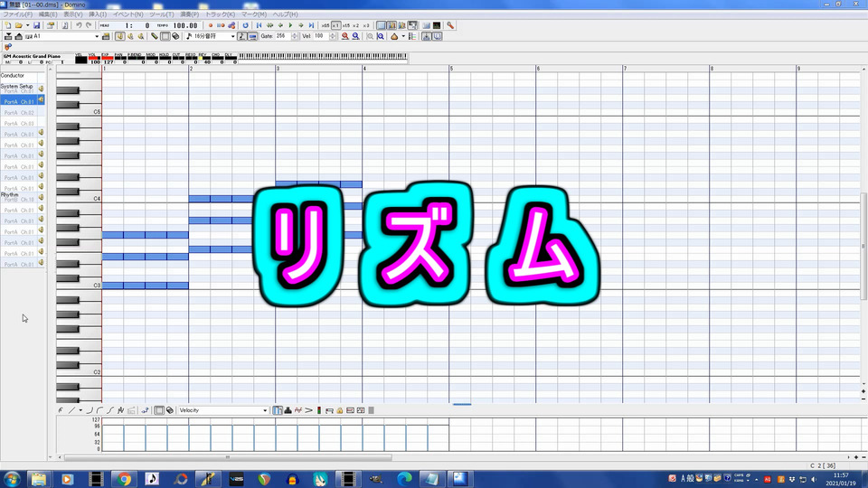Open a file using the folder icon
Viewport: 868px width, 488px height.
(18, 25)
